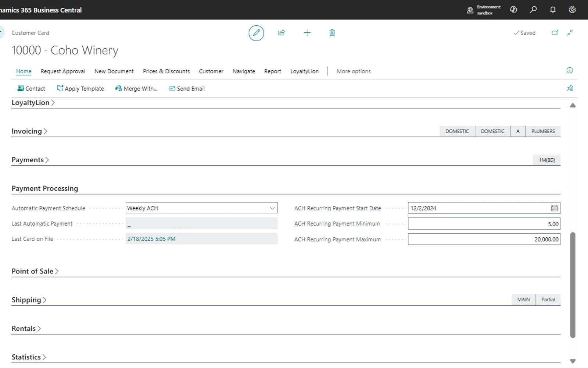Image resolution: width=588 pixels, height=368 pixels.
Task: Click the PLUMBERS summary value in Invoicing
Action: tap(543, 131)
